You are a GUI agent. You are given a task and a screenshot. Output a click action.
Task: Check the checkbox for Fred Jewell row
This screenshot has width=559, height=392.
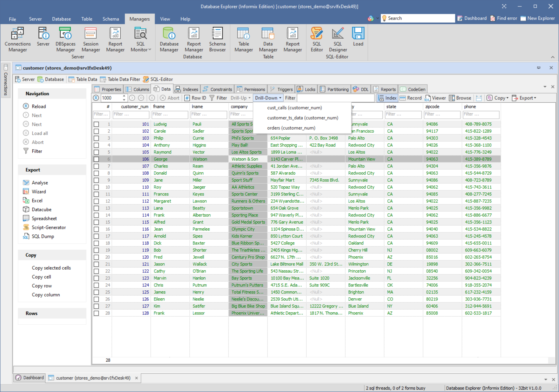point(96,257)
